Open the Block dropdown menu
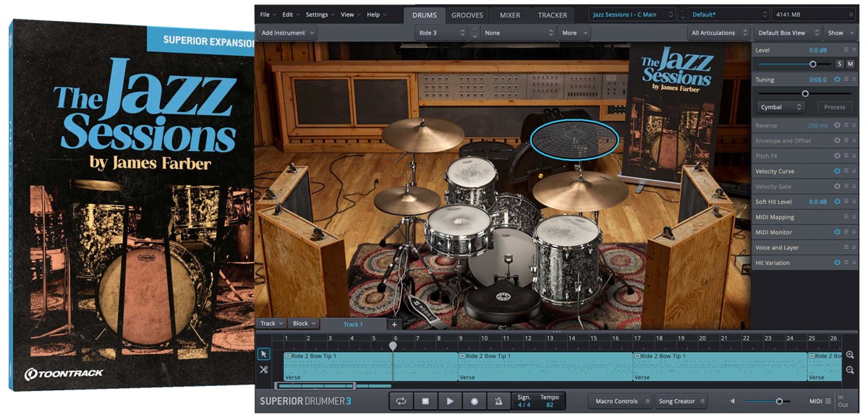Screen dimensions: 868x417 coord(304,324)
